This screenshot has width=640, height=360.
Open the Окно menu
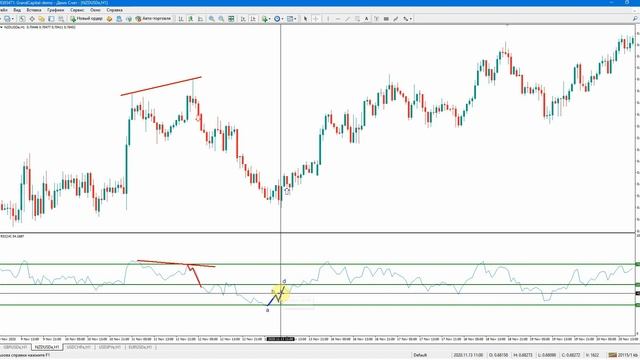pyautogui.click(x=96, y=10)
